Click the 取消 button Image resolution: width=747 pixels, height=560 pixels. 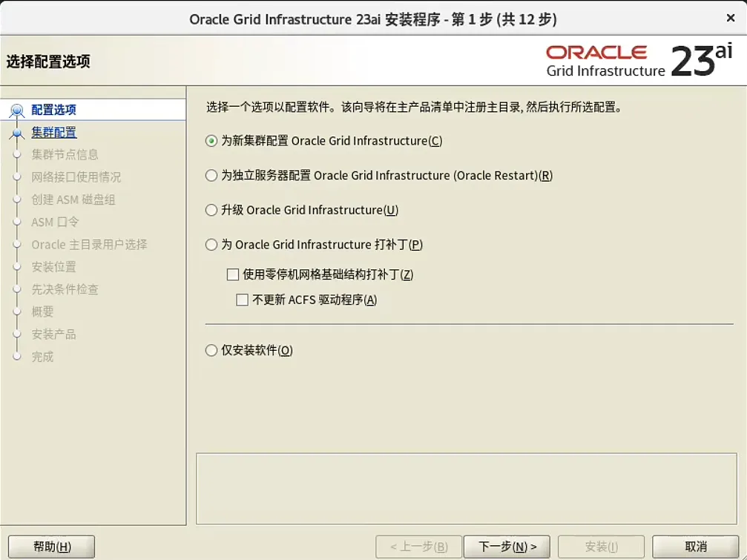click(x=695, y=546)
